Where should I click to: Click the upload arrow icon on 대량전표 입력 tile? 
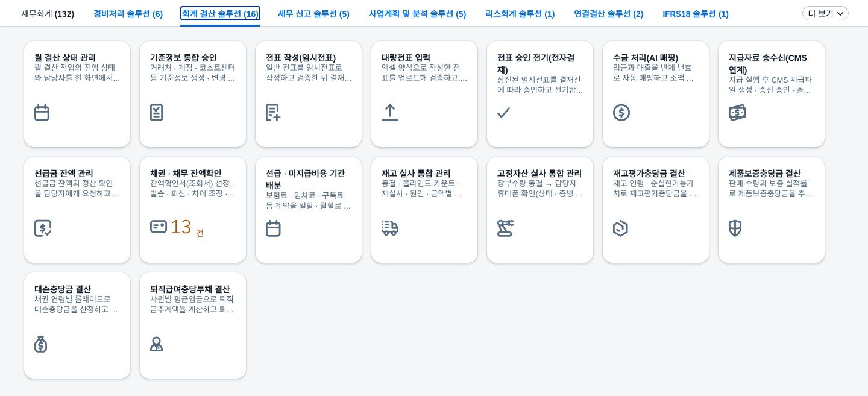[x=390, y=113]
